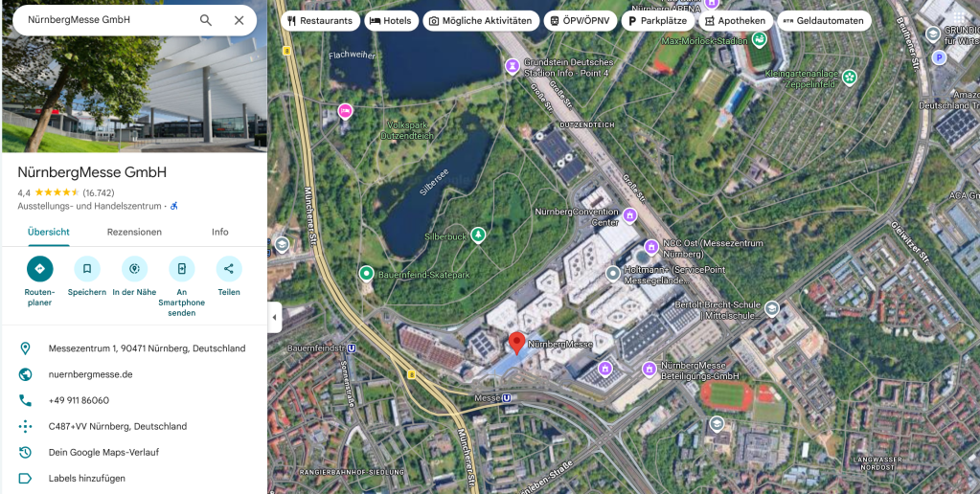The width and height of the screenshot is (980, 494).
Task: Select the Parkplätze filter chip
Action: [657, 21]
